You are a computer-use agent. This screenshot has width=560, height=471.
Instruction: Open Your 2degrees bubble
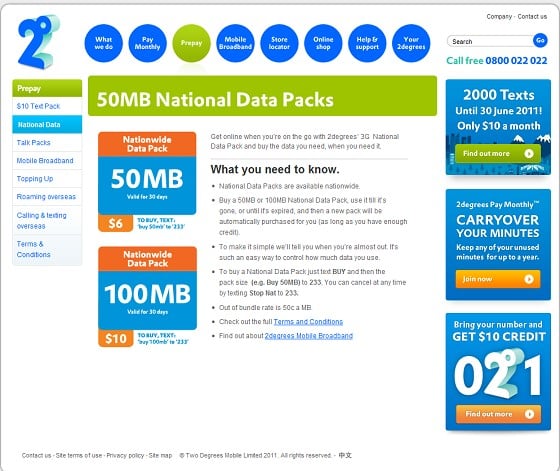tap(411, 43)
